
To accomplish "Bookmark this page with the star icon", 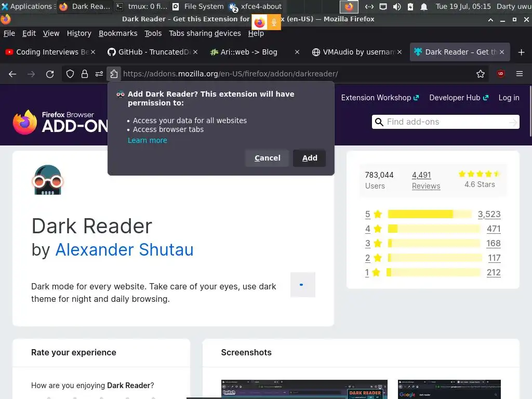I will pos(481,74).
